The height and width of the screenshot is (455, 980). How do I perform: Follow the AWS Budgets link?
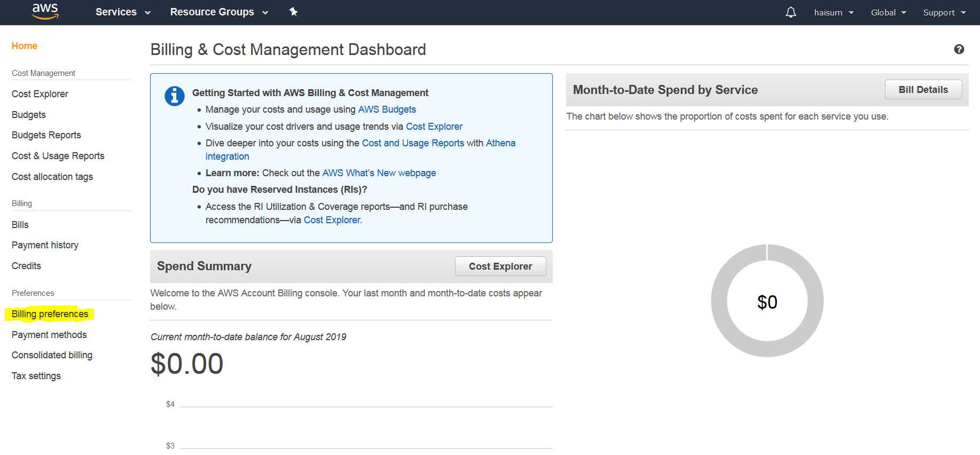click(x=387, y=109)
